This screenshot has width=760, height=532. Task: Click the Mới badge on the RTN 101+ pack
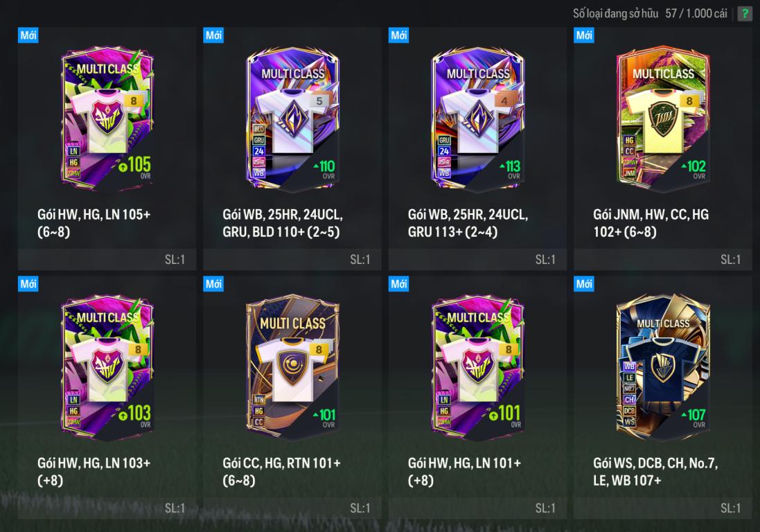[x=213, y=284]
